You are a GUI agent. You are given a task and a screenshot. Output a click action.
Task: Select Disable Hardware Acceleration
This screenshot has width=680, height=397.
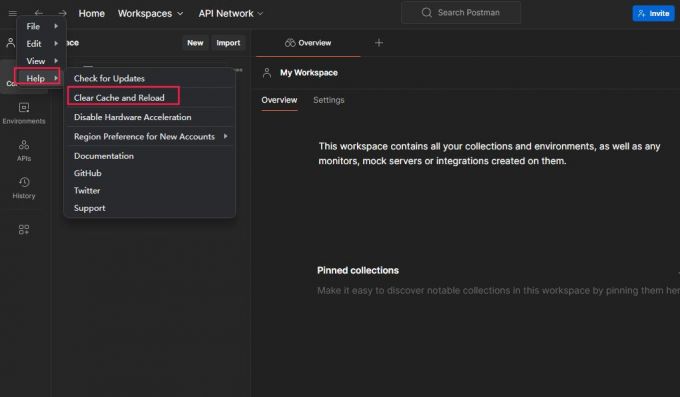[150, 117]
